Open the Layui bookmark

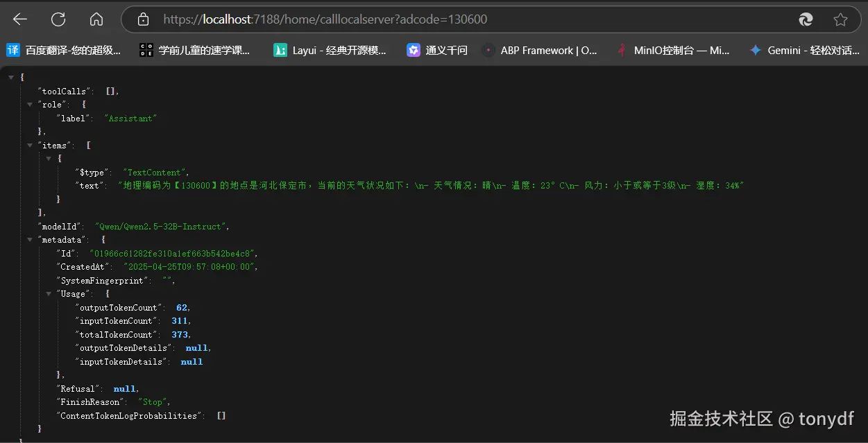click(330, 50)
